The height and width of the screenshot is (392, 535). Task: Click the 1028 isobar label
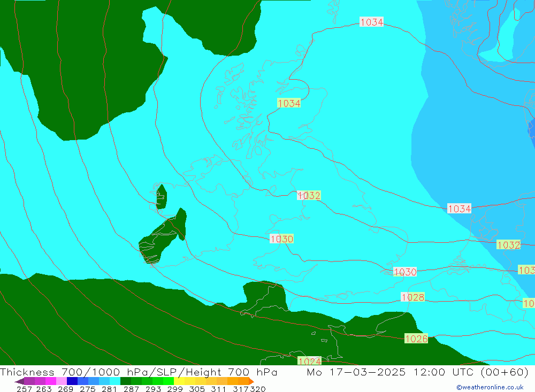coord(412,297)
